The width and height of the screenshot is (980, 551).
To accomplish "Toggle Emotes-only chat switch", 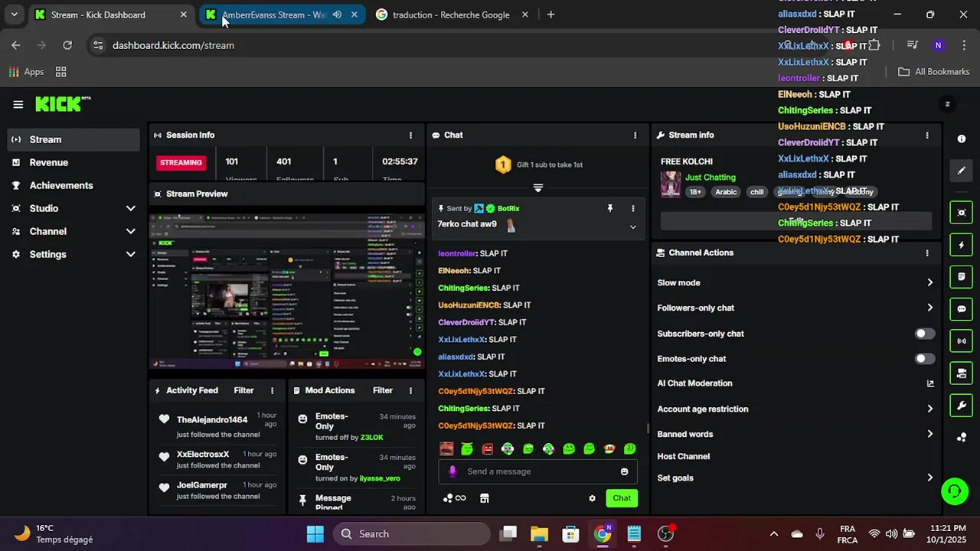I will (x=925, y=359).
